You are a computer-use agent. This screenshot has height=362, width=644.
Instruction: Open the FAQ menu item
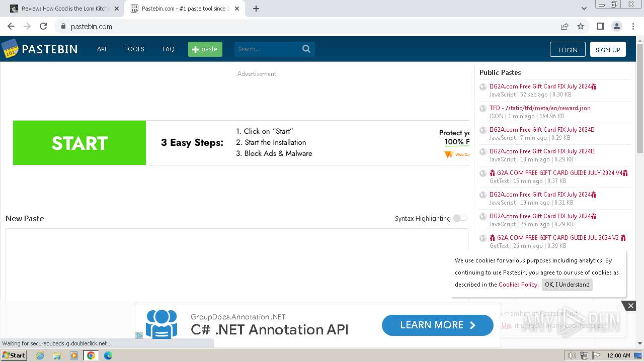click(x=169, y=49)
